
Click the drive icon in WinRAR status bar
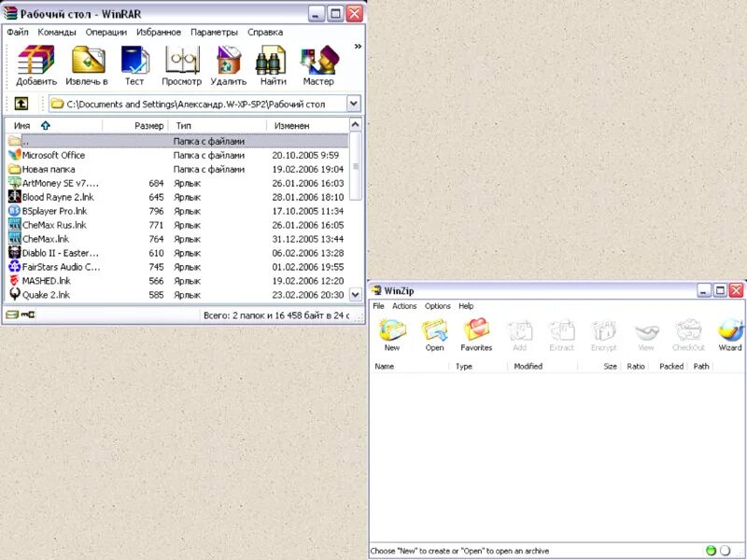(12, 315)
